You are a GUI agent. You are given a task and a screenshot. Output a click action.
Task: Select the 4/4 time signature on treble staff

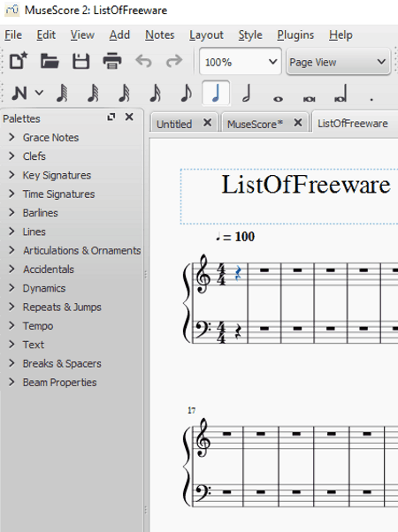pos(221,275)
